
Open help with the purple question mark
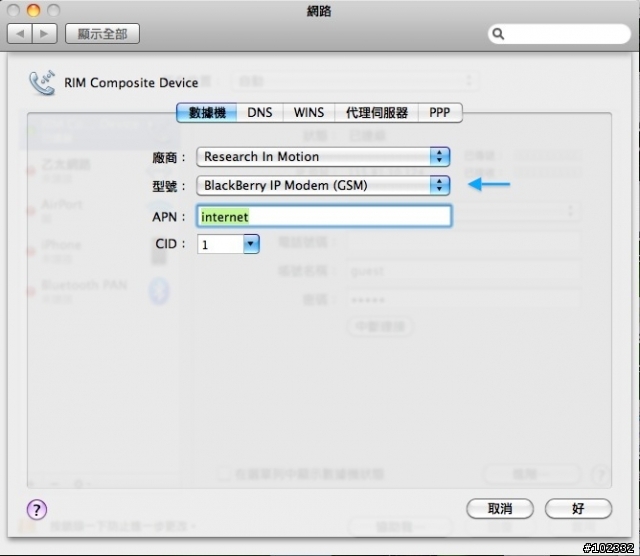tap(37, 509)
